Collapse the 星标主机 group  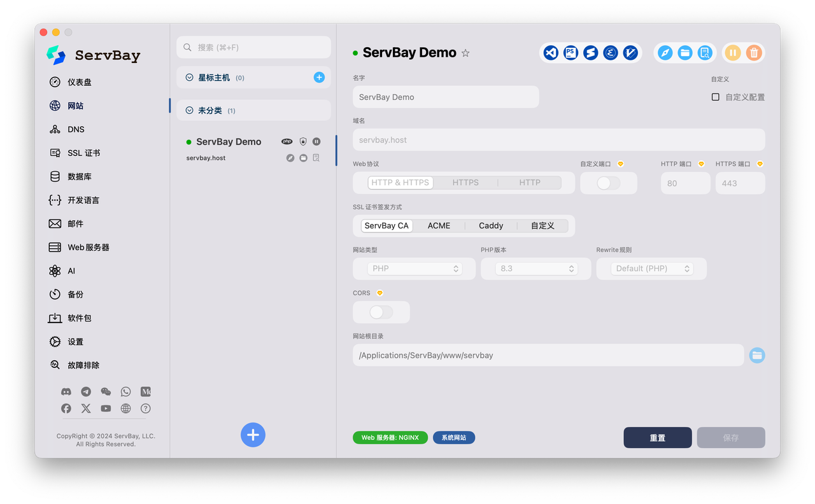pos(189,78)
